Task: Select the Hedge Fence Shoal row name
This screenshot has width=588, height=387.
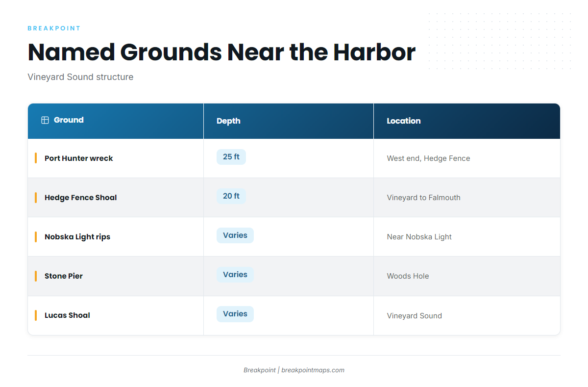Action: 81,198
